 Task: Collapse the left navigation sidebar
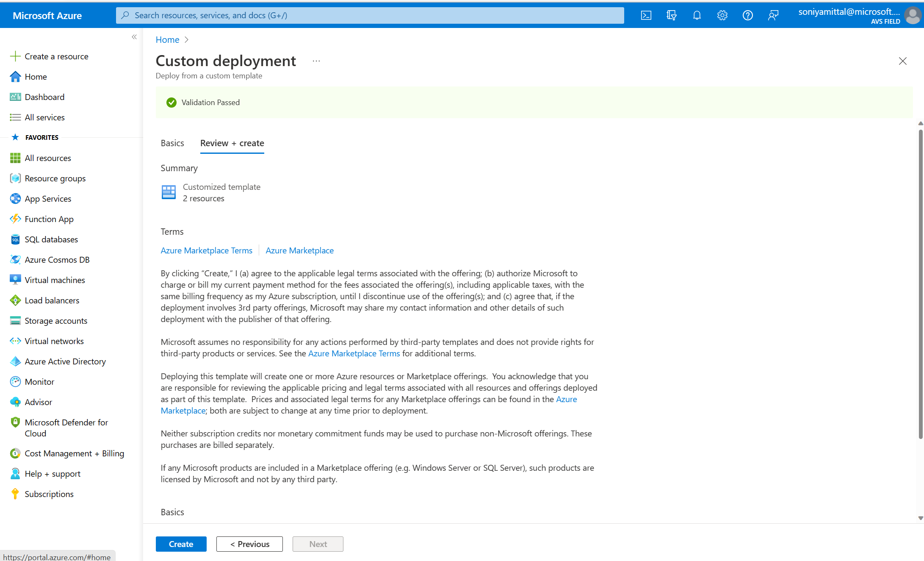pos(134,37)
